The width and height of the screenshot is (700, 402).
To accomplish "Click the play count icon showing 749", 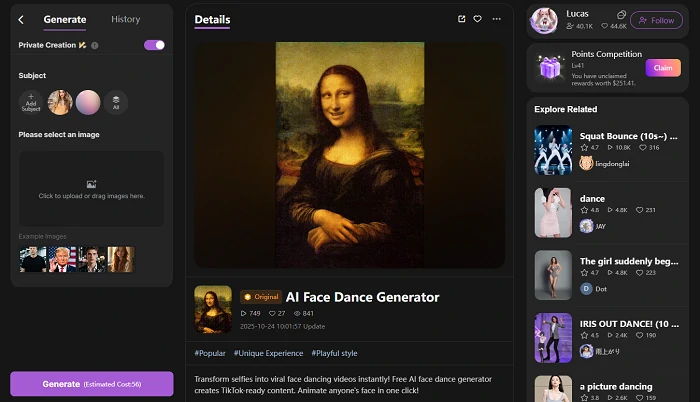I will 243,314.
